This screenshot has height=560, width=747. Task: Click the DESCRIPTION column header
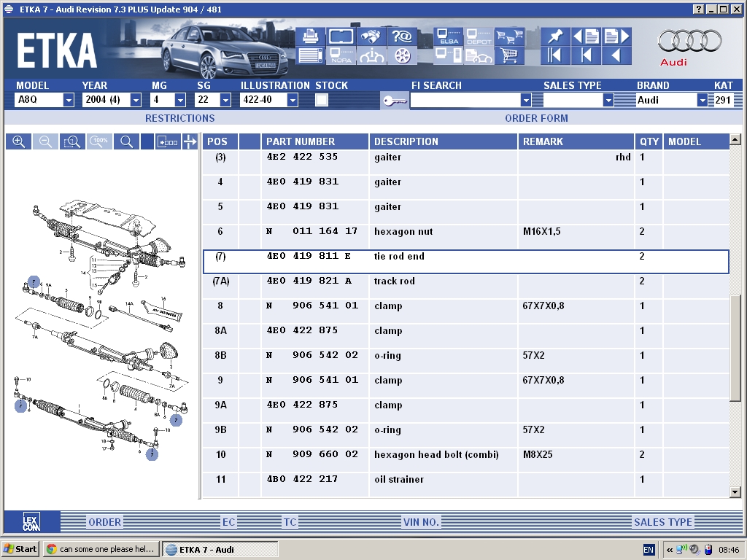tap(444, 141)
